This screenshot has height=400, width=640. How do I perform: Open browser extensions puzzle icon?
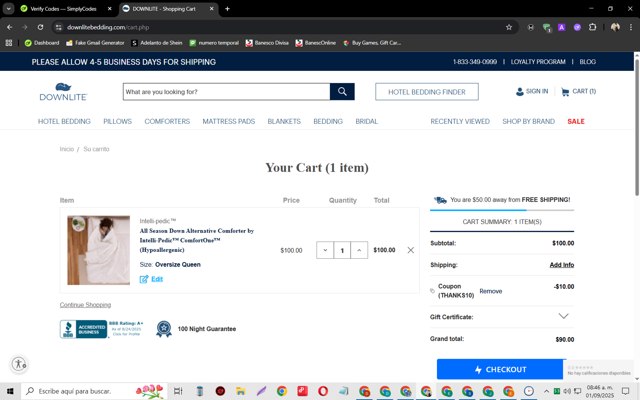click(593, 27)
